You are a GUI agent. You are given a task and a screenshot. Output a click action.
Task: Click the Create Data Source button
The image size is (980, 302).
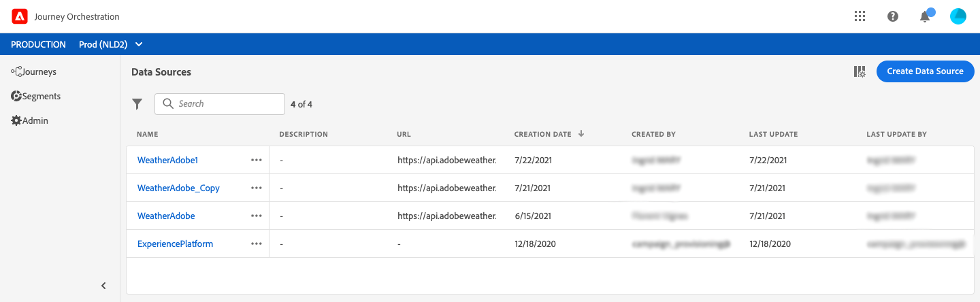[x=926, y=71]
